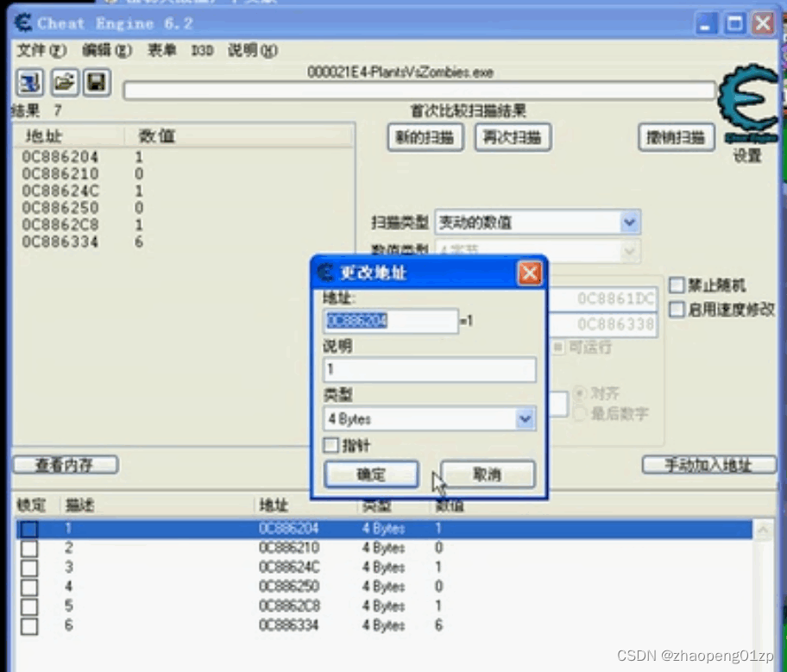Image resolution: width=787 pixels, height=672 pixels.
Task: Click the 地址 input field in the dialog
Action: point(391,321)
